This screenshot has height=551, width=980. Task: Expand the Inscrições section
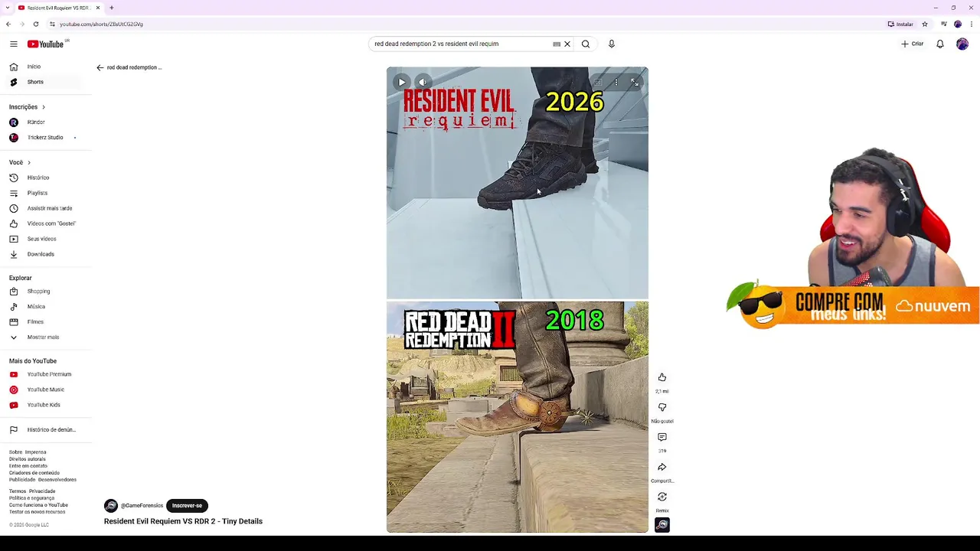(28, 107)
